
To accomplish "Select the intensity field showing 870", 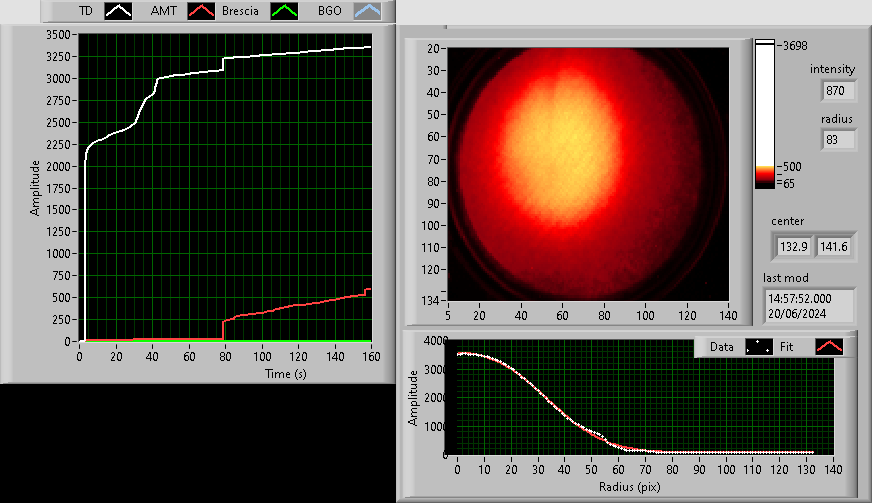I will click(x=838, y=91).
